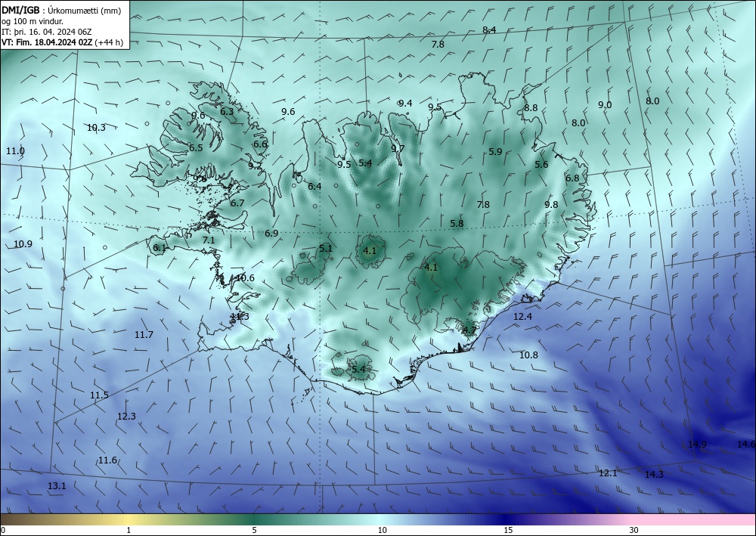Click the 4.7 value on the map

[x=469, y=330]
